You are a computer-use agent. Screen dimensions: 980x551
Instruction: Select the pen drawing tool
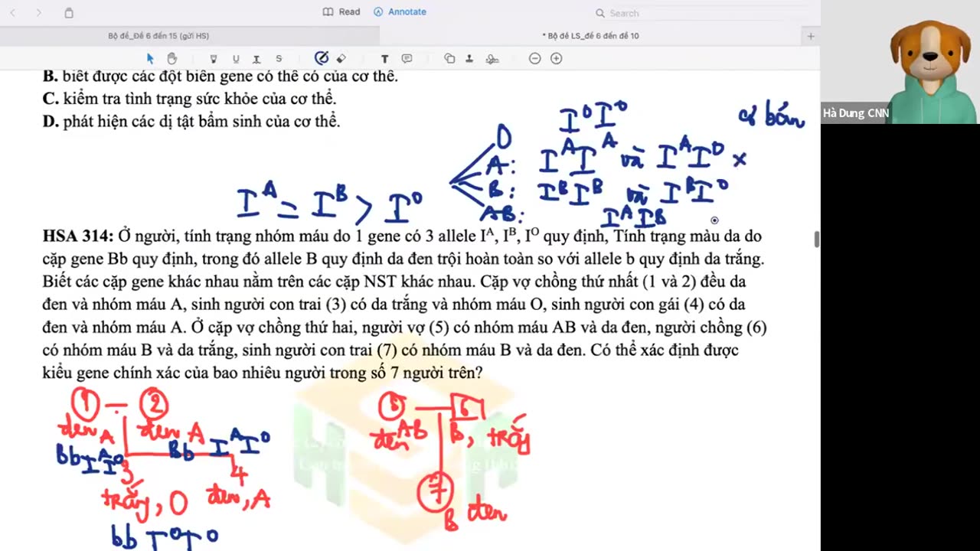(x=322, y=58)
